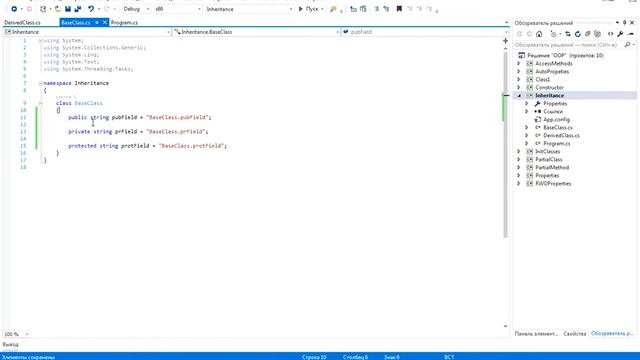Click the Navigate Backward toolbar icon
The image size is (640, 360).
coord(14,9)
